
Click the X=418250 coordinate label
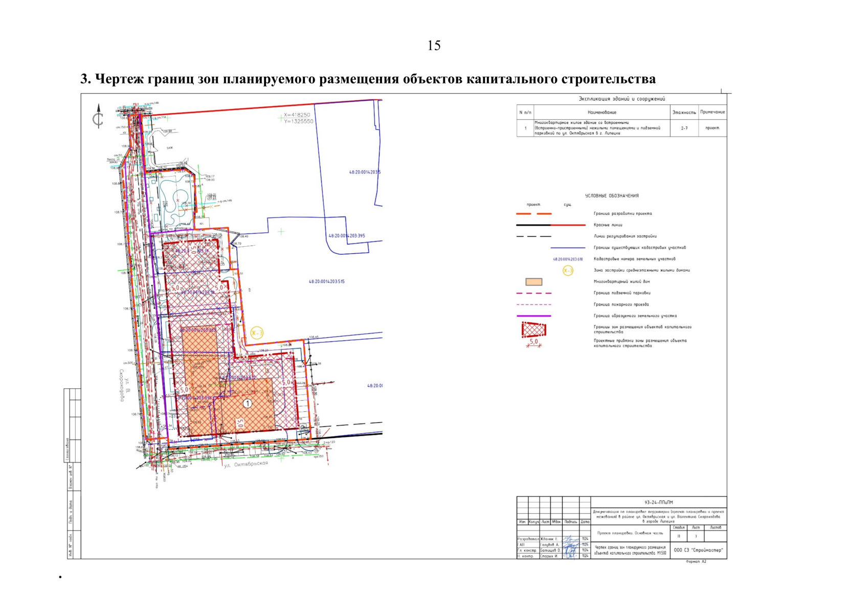[297, 115]
